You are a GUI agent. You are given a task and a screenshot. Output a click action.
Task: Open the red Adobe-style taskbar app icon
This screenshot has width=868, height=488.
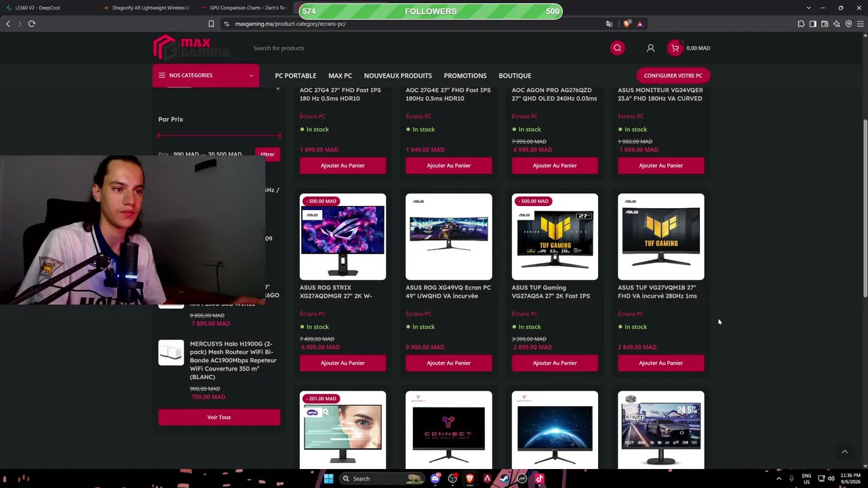[487, 479]
